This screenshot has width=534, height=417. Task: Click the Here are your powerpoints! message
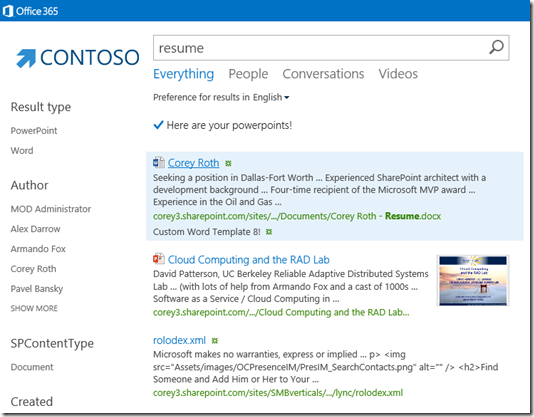tap(229, 125)
